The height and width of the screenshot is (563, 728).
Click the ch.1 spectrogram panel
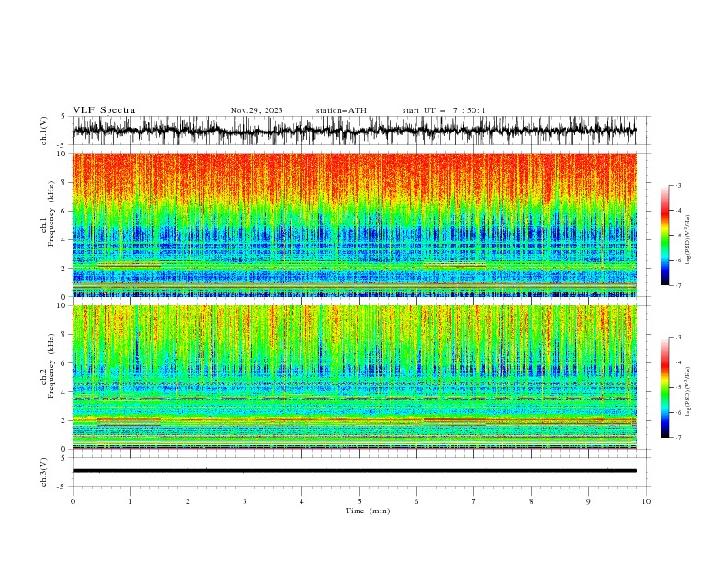coord(354,224)
